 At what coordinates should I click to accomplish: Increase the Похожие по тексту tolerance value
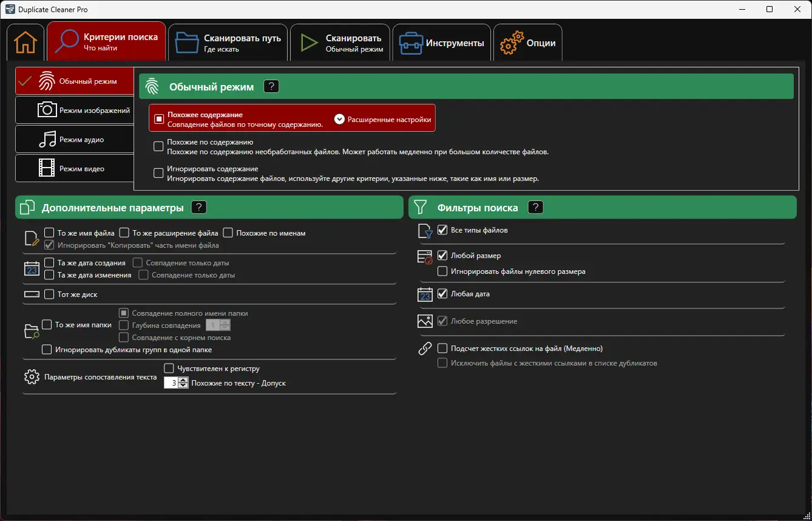click(x=184, y=380)
